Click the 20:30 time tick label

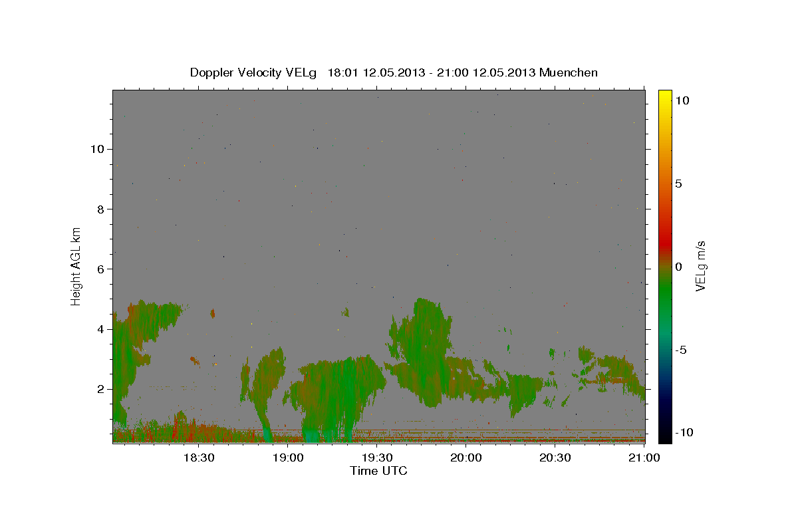click(555, 458)
